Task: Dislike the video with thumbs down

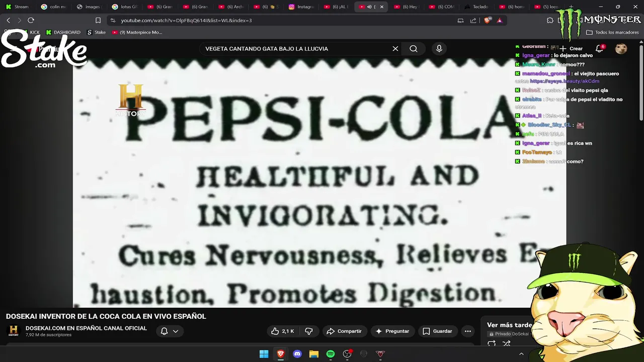Action: pyautogui.click(x=309, y=331)
